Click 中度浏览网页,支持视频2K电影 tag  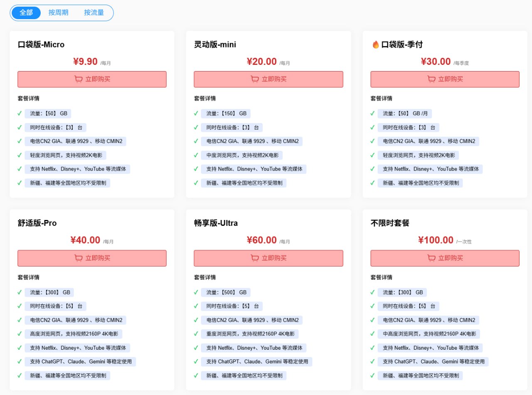tap(242, 155)
